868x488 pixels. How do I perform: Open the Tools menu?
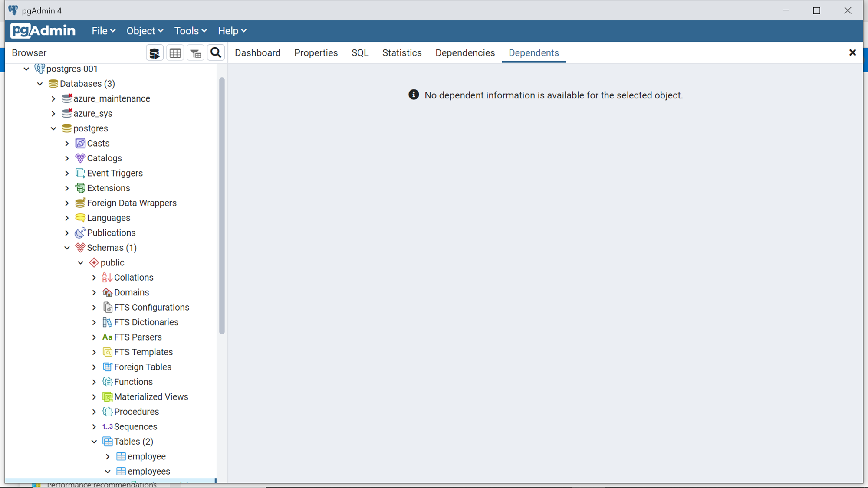point(190,31)
